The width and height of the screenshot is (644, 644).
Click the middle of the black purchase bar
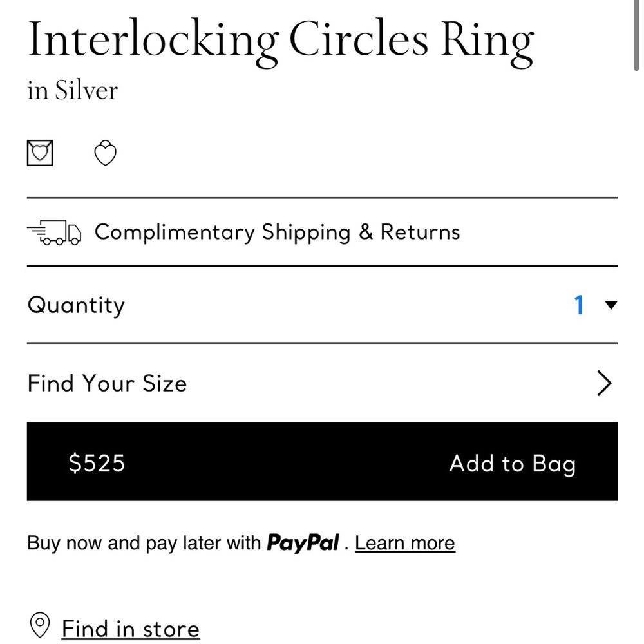pyautogui.click(x=322, y=462)
